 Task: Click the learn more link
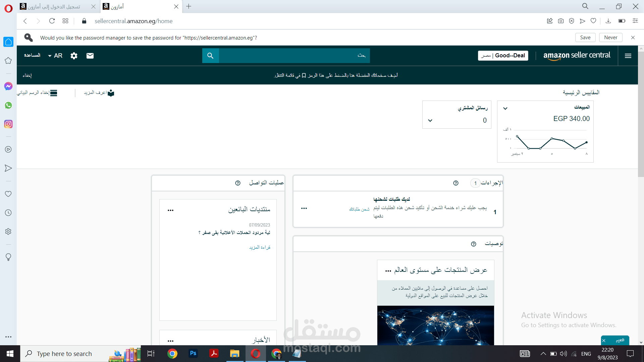click(x=99, y=93)
